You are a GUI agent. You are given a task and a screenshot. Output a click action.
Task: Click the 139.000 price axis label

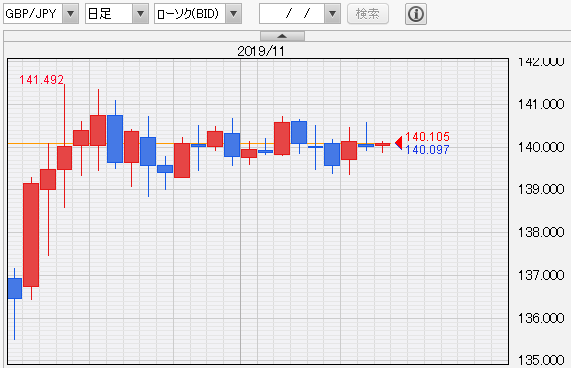[x=541, y=189]
